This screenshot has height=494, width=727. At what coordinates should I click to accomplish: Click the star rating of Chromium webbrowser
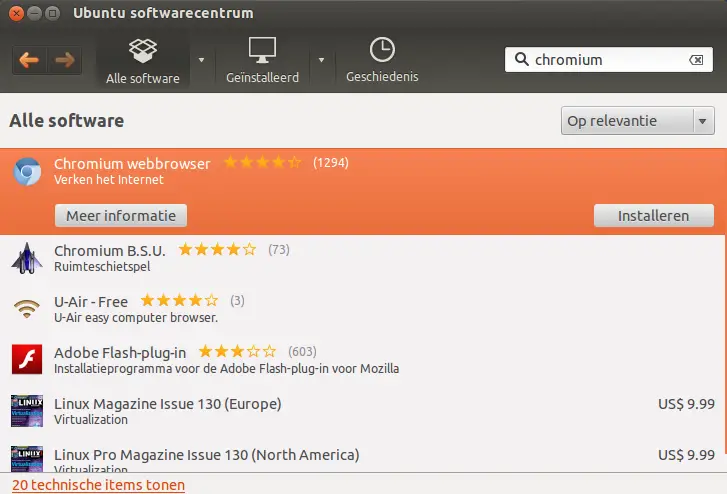[x=262, y=162]
